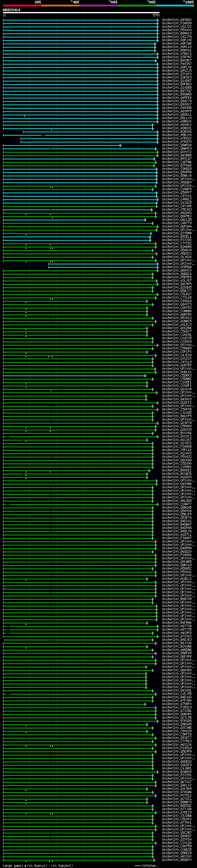The image size is (197, 868).
Task: Select the UniRef100_Q10D68 label
Action: click(176, 88)
